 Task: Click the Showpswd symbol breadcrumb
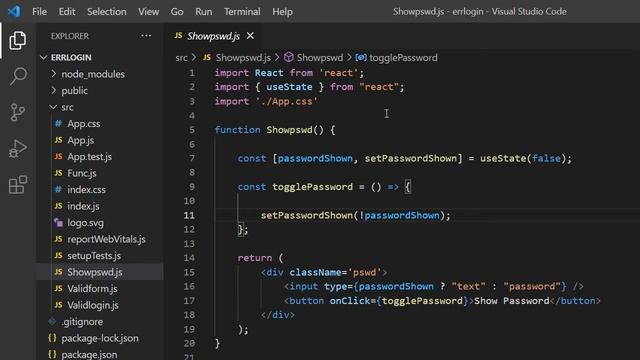[x=320, y=58]
